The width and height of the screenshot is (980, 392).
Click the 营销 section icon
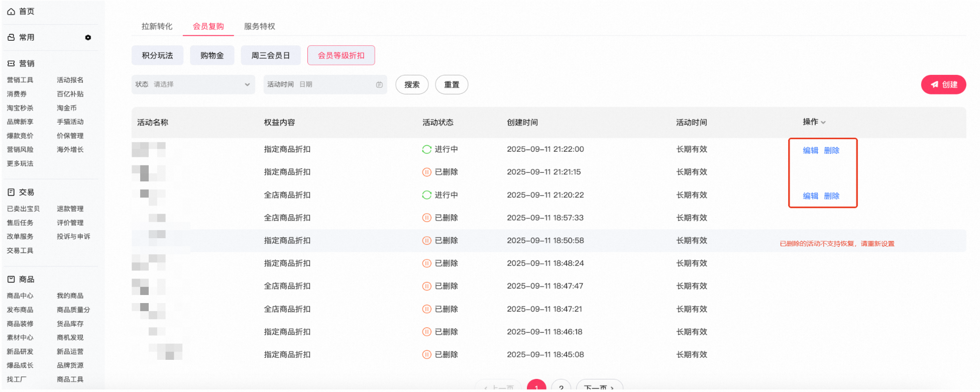tap(11, 63)
